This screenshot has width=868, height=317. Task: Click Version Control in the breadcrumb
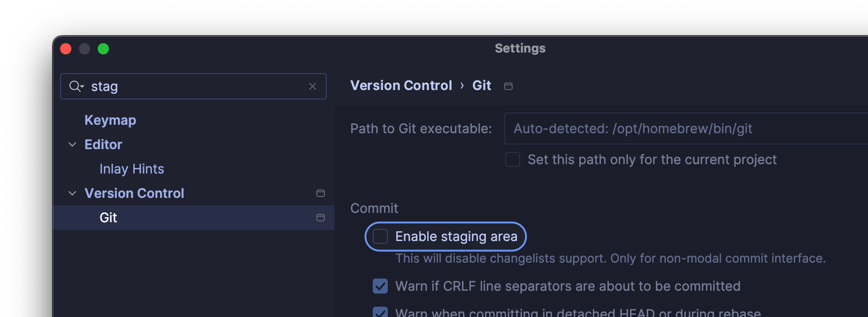(401, 85)
